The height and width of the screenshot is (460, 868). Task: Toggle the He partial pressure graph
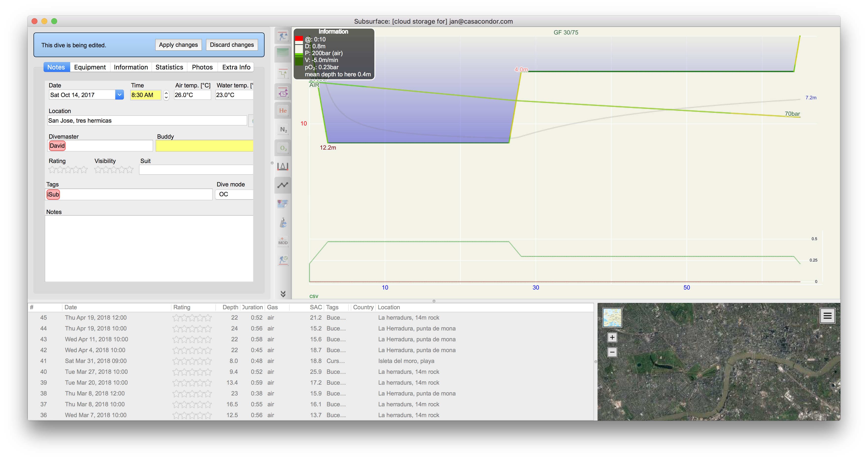(x=283, y=110)
